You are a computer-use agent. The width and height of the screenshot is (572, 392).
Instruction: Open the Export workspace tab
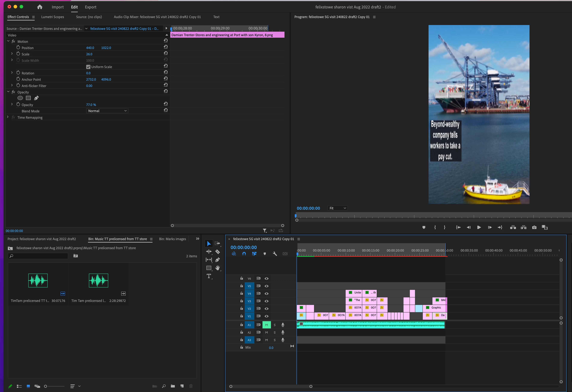point(90,7)
